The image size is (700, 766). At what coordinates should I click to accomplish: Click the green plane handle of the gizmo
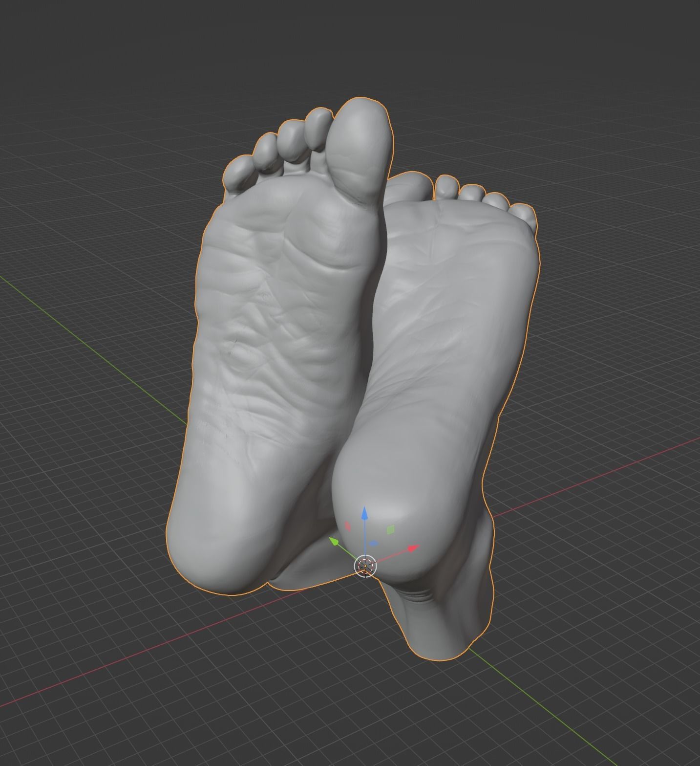pyautogui.click(x=390, y=529)
